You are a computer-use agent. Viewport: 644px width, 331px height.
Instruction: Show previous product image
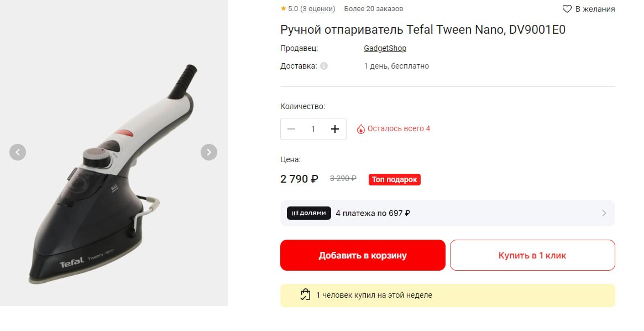click(x=18, y=152)
